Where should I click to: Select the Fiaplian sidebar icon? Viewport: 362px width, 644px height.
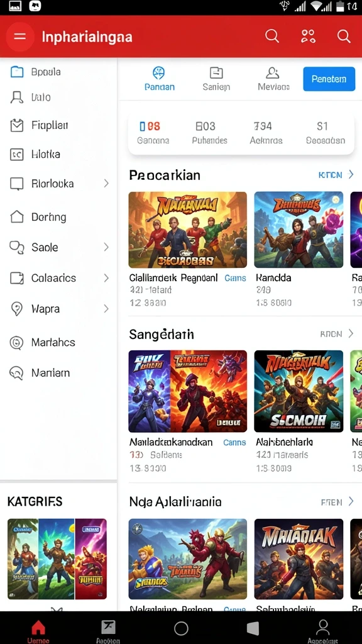pos(17,125)
